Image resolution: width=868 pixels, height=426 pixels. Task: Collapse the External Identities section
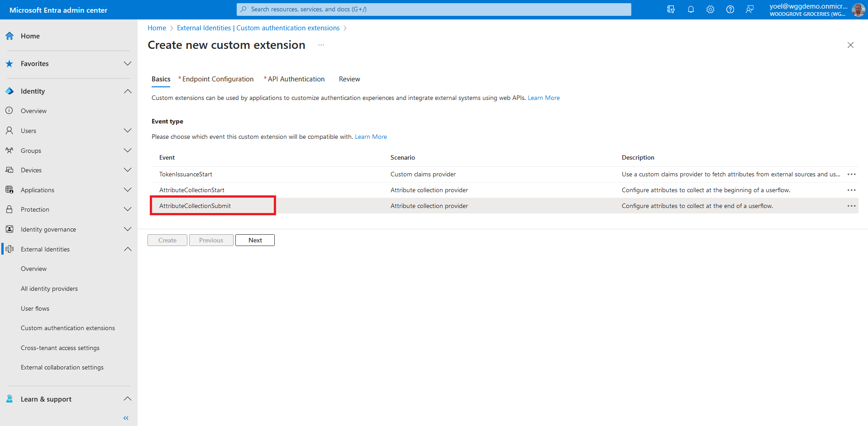point(128,249)
